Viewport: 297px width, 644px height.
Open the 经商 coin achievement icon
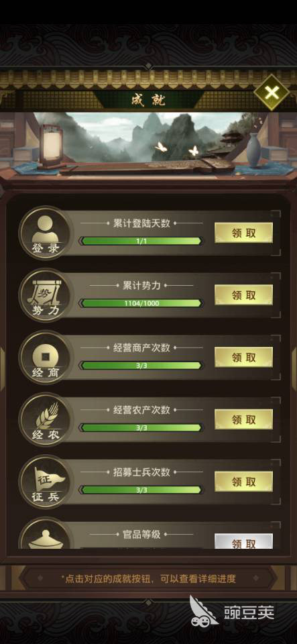pyautogui.click(x=46, y=358)
